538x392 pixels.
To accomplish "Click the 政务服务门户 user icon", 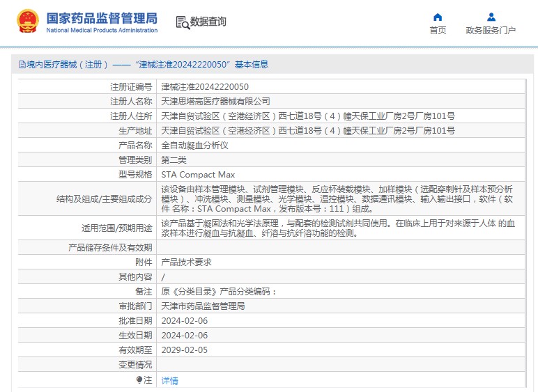I will coord(491,17).
